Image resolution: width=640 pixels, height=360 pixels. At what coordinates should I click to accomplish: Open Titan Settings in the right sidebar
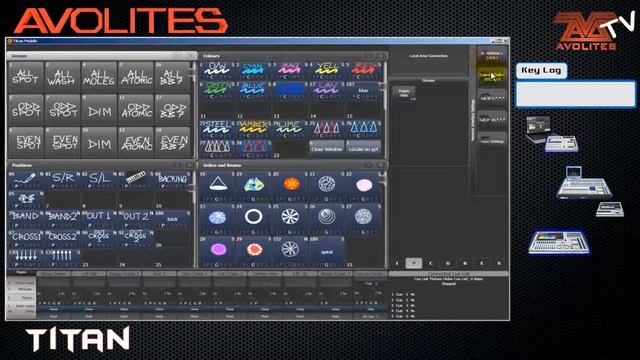492,141
